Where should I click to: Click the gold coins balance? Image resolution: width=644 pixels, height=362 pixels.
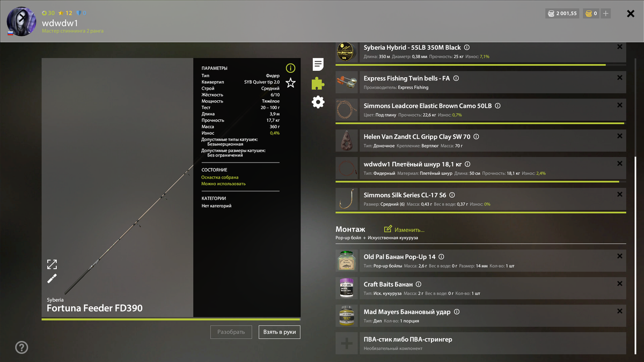click(x=591, y=13)
